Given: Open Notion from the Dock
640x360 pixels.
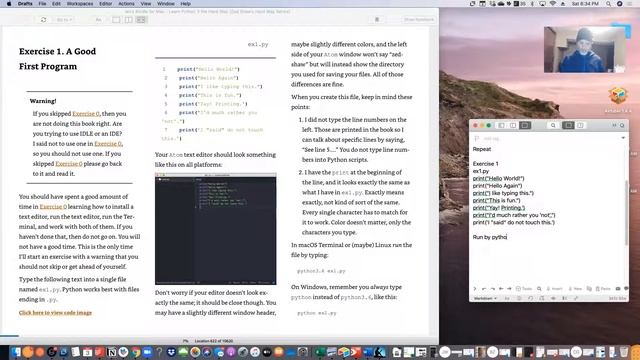Looking at the screenshot, I should pyautogui.click(x=111, y=352).
